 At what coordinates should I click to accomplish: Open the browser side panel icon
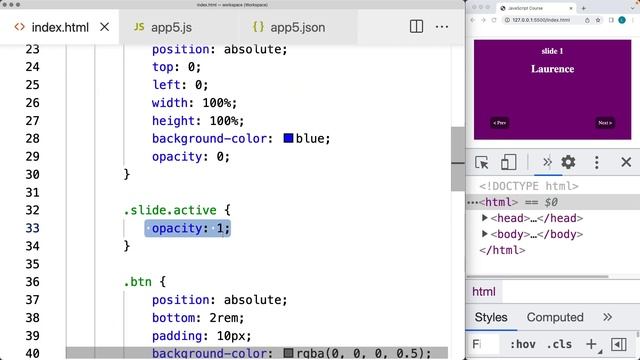pyautogui.click(x=611, y=20)
